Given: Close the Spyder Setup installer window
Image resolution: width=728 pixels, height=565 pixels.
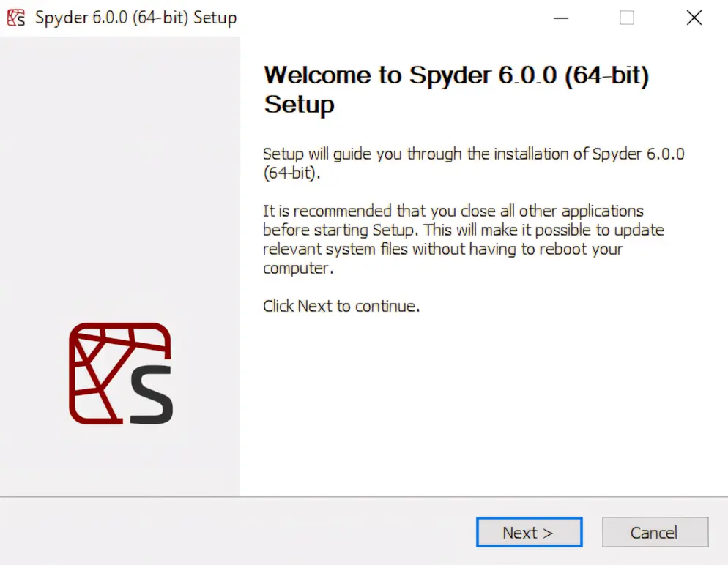Looking at the screenshot, I should click(x=694, y=18).
